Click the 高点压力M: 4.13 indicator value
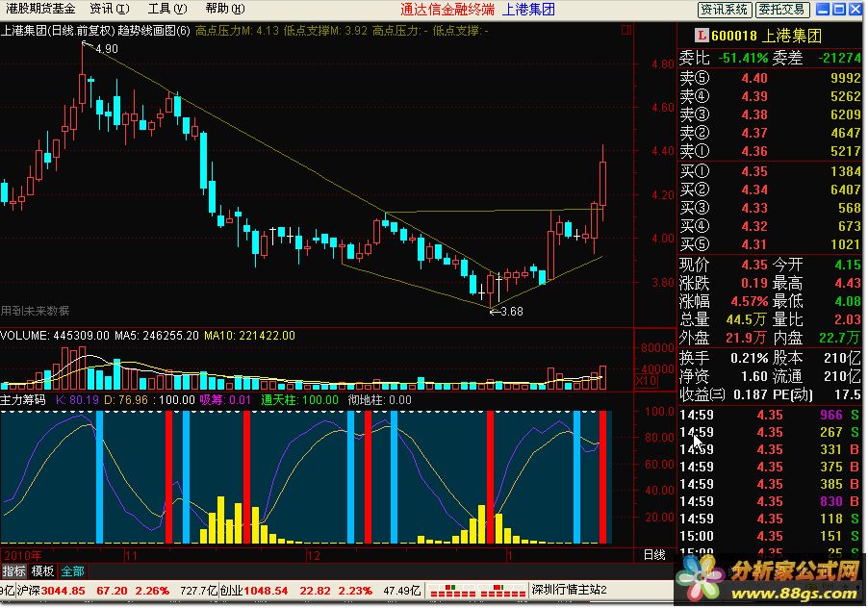The width and height of the screenshot is (868, 608). [x=237, y=31]
